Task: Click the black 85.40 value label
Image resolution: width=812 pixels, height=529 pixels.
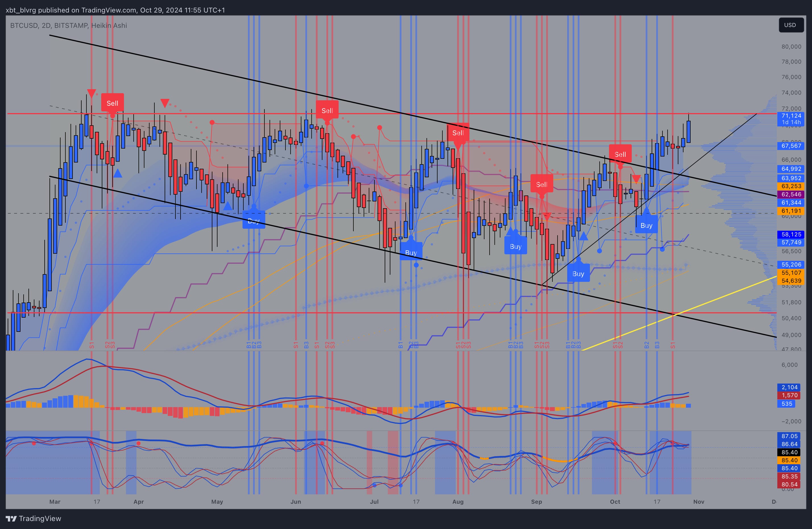Action: pos(789,452)
